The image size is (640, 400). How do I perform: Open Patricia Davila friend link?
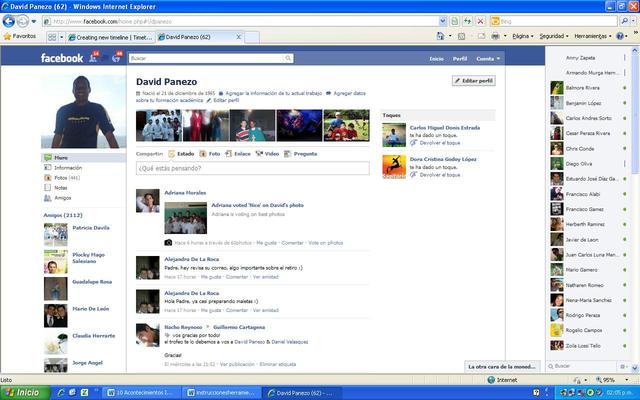[91, 228]
